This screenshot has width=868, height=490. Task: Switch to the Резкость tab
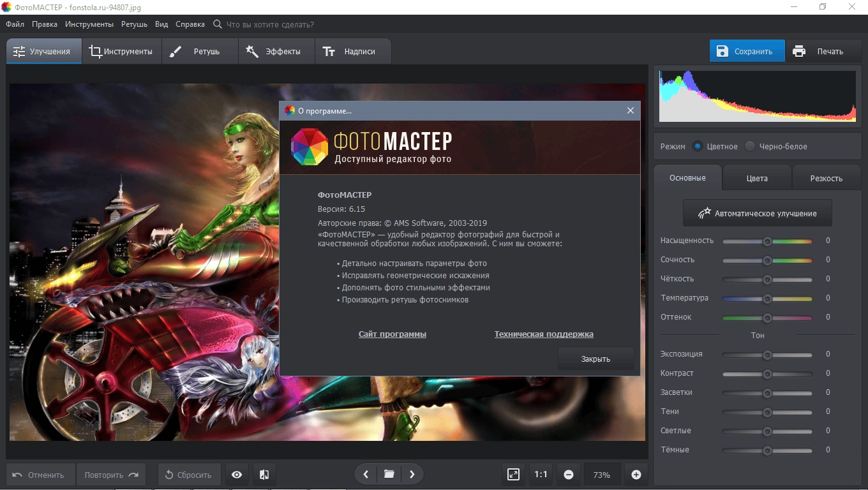click(827, 178)
